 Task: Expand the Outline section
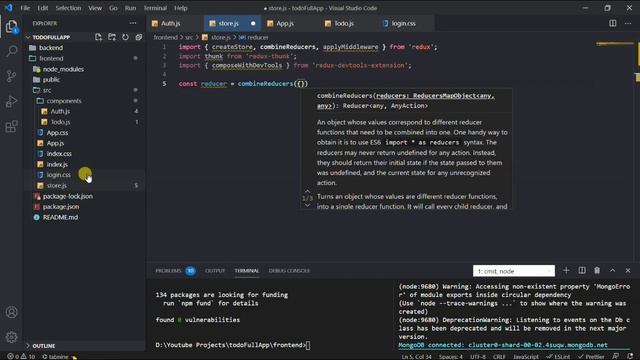(x=43, y=346)
